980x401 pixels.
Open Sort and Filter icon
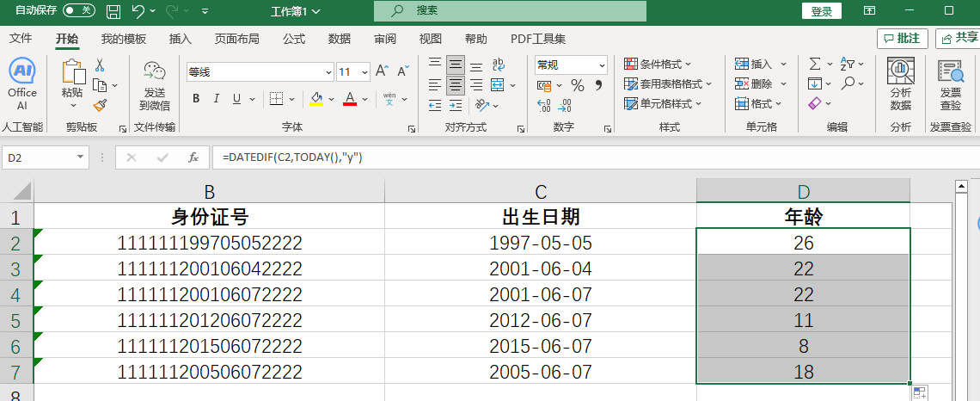(x=848, y=64)
